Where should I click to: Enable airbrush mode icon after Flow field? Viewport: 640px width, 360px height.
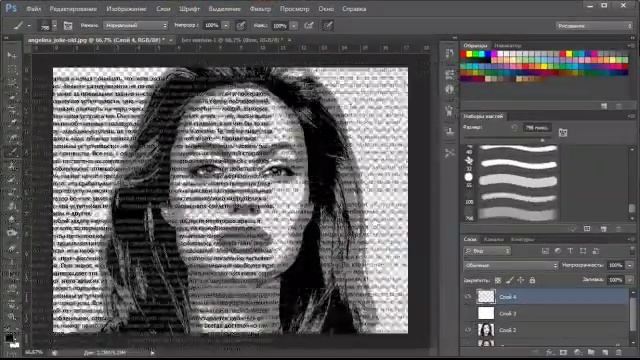[309, 26]
